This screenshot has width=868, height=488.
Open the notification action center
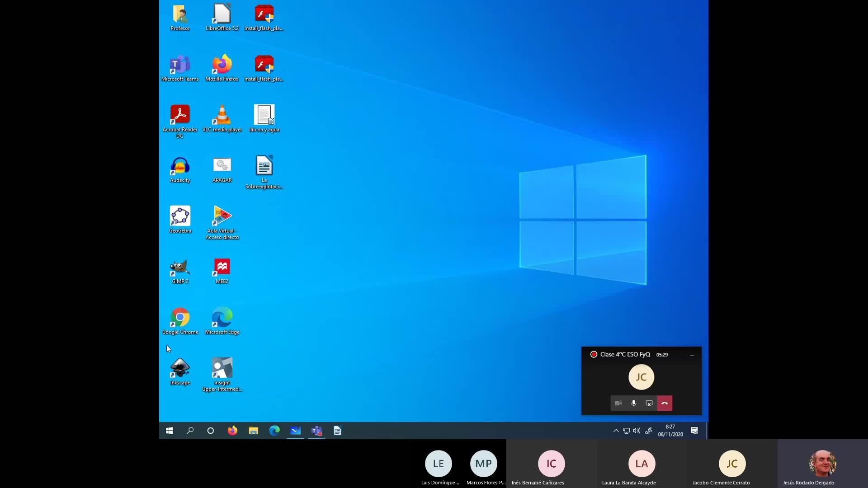click(694, 431)
